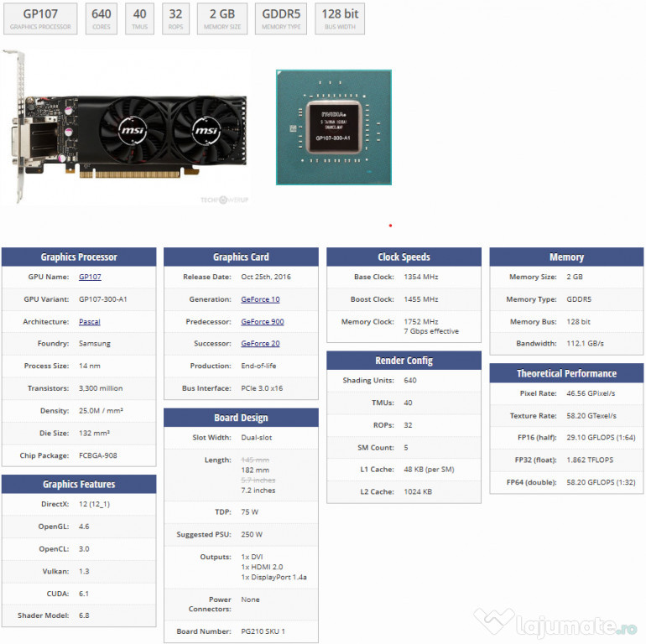This screenshot has height=644, width=646.
Task: Select the Board Design section header
Action: 241,418
